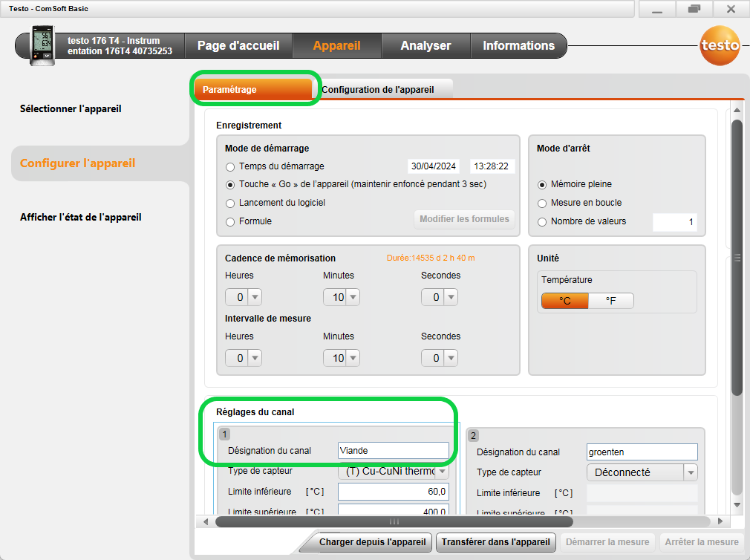Click 'Transférer dans l'appareil' button

pyautogui.click(x=495, y=542)
